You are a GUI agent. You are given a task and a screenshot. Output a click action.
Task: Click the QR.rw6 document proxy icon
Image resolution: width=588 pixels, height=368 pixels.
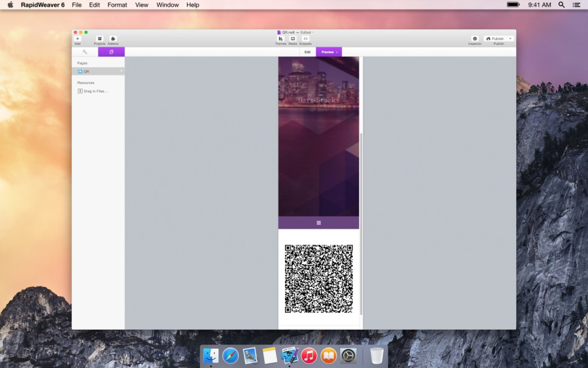click(x=279, y=32)
